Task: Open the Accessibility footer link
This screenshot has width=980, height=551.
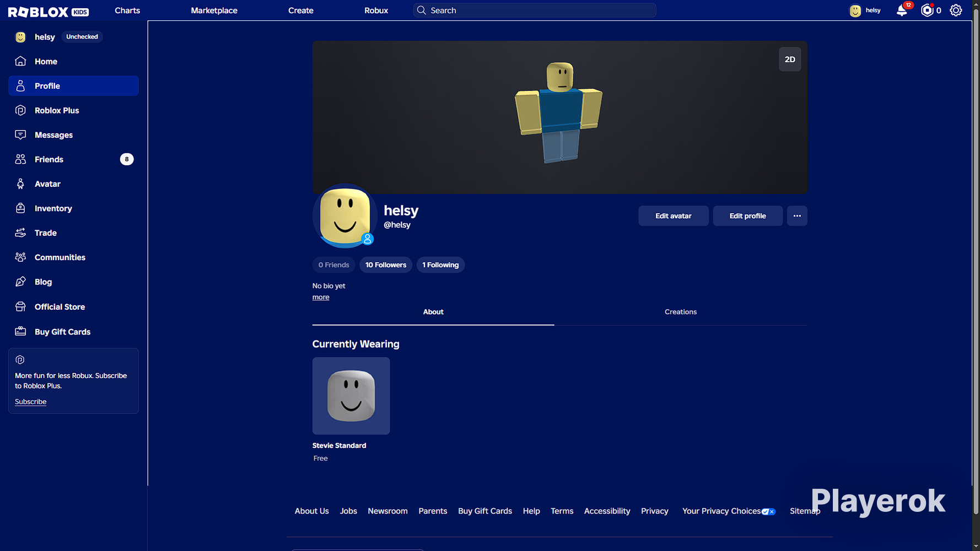Action: (x=607, y=511)
